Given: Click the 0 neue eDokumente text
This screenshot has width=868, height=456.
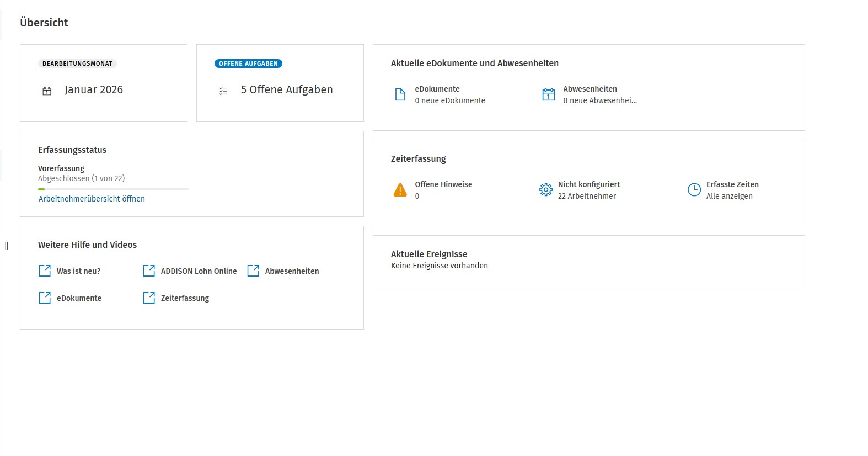Looking at the screenshot, I should [450, 100].
